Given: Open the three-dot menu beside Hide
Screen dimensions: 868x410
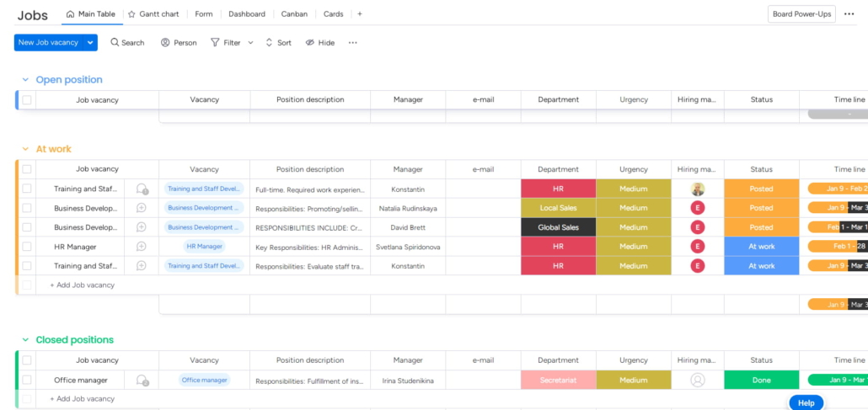Looking at the screenshot, I should click(352, 43).
